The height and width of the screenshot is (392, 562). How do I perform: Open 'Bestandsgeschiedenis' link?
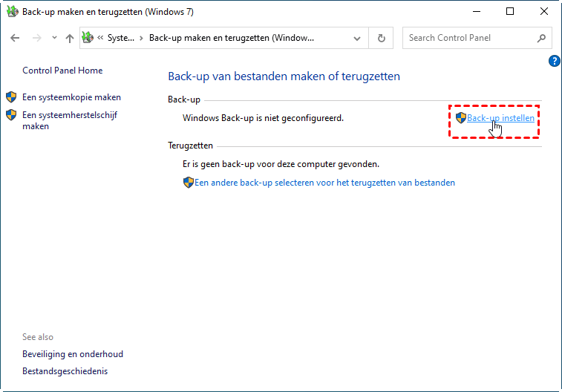click(65, 371)
